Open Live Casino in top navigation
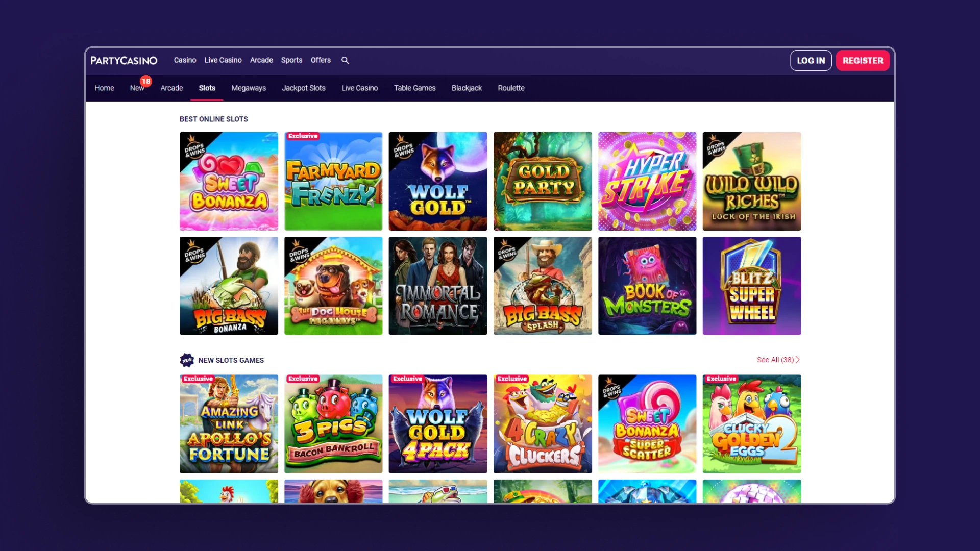The image size is (980, 551). [223, 60]
